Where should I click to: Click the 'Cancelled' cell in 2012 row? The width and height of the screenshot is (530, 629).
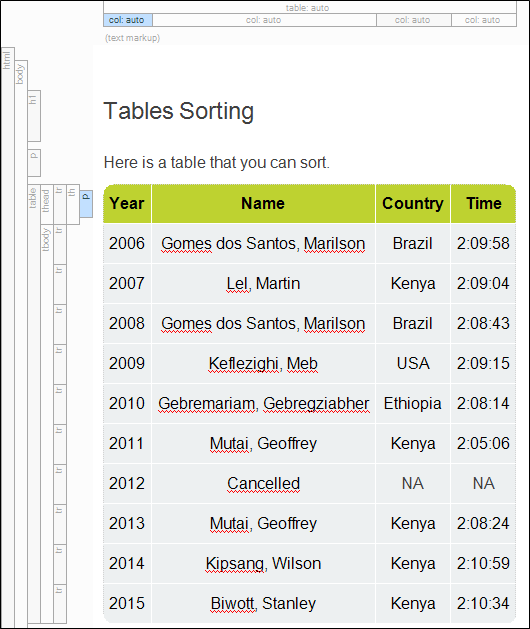point(263,483)
